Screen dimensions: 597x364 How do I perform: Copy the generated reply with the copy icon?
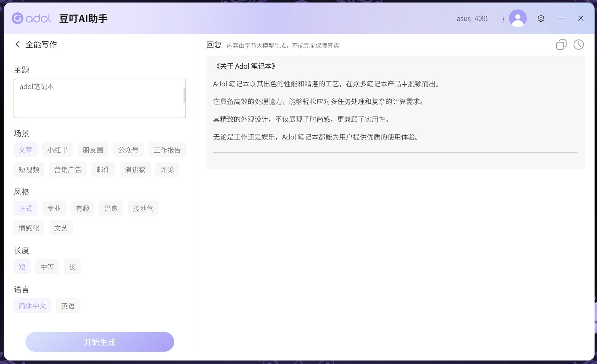pyautogui.click(x=561, y=45)
